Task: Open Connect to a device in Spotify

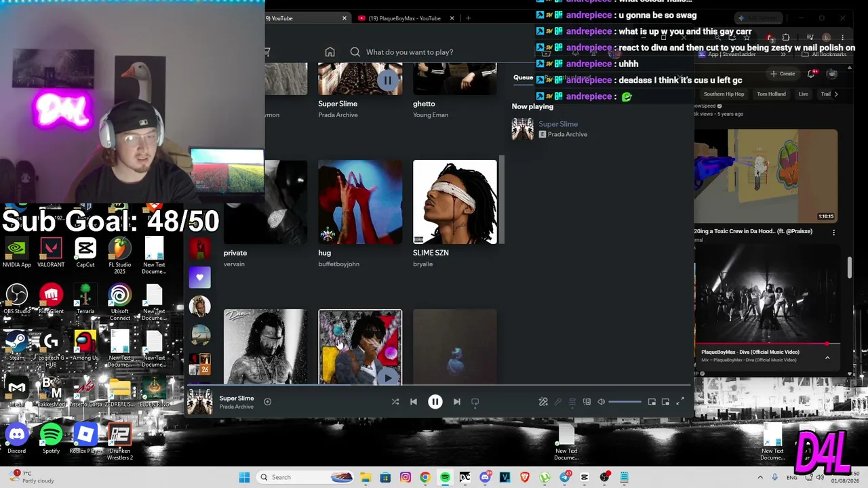Action: click(x=587, y=402)
